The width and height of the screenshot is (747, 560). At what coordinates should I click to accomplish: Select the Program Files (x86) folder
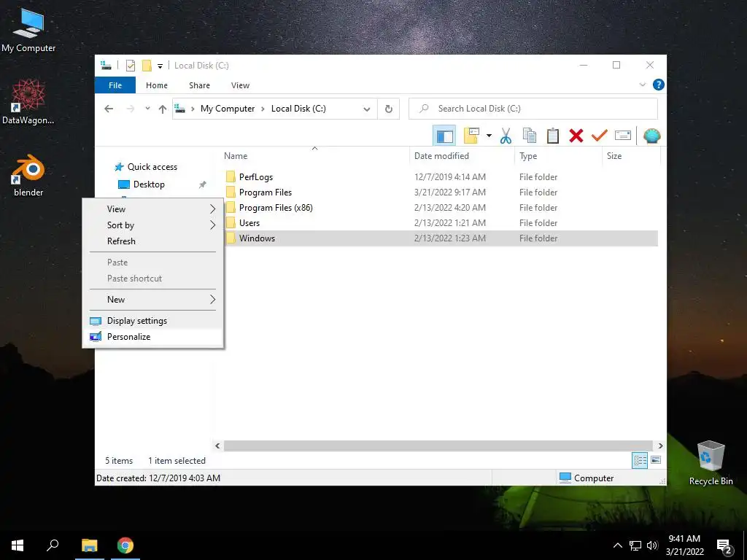point(276,208)
